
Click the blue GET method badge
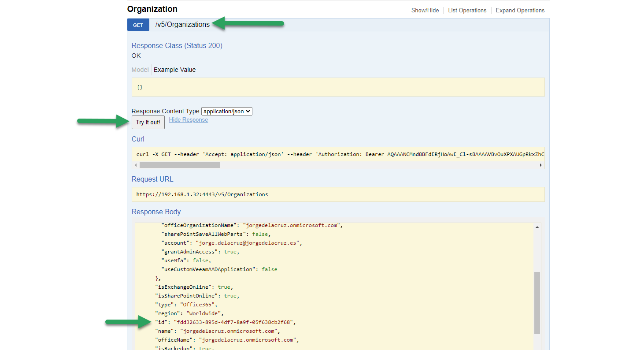point(138,25)
